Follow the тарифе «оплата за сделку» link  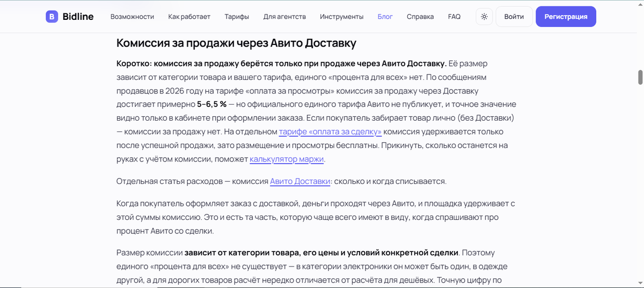[x=330, y=132]
